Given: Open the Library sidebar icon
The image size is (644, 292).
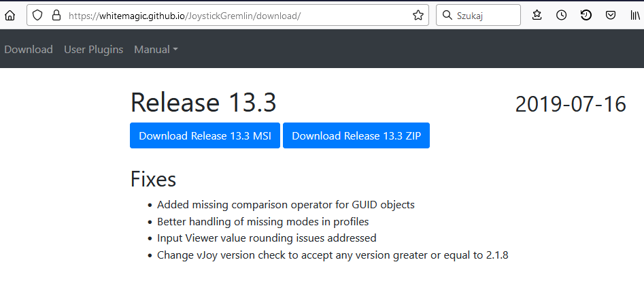Looking at the screenshot, I should (635, 15).
